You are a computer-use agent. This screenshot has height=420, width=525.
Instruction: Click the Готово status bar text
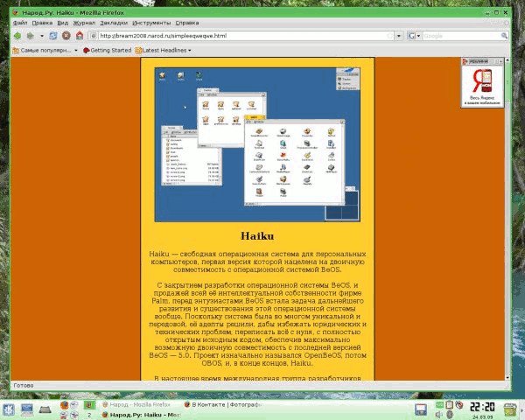(24, 386)
